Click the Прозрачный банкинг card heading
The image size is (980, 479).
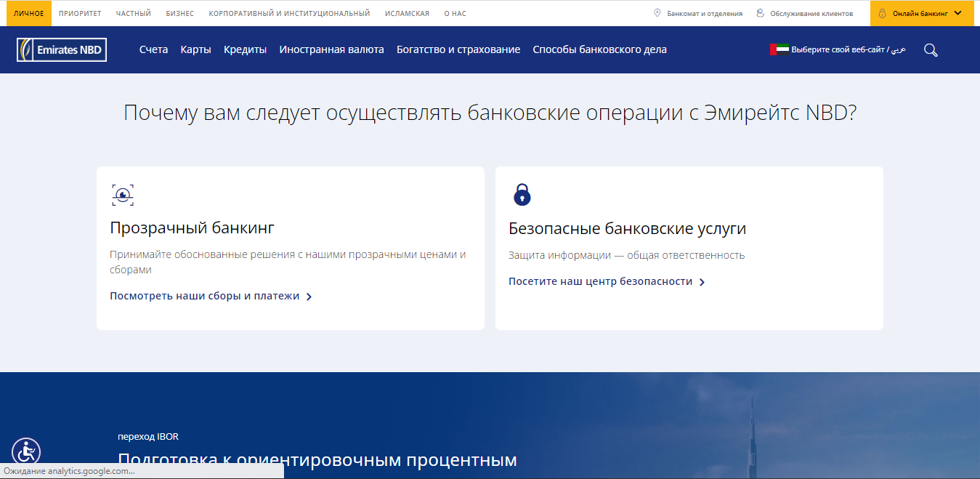[192, 228]
